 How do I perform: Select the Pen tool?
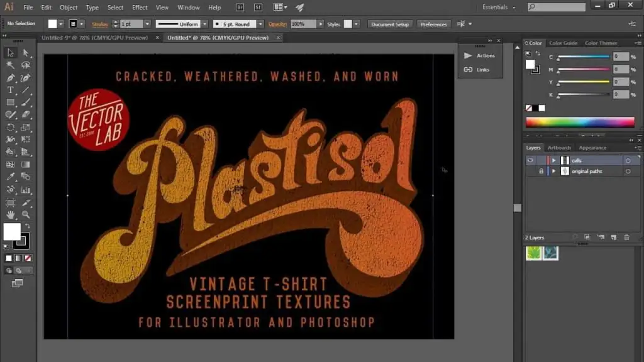[11, 78]
